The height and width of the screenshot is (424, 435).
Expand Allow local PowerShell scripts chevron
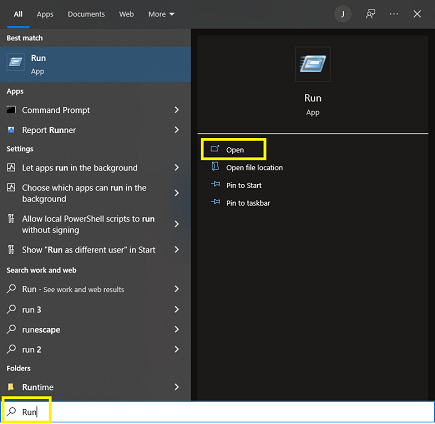(177, 224)
